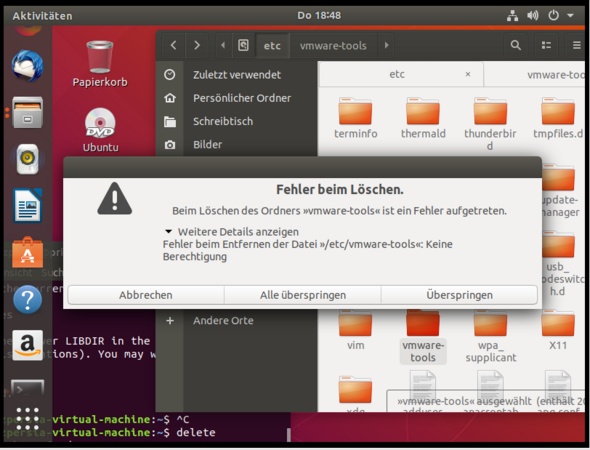This screenshot has width=590, height=450.
Task: Click the home icon in the sidebar
Action: pyautogui.click(x=170, y=98)
